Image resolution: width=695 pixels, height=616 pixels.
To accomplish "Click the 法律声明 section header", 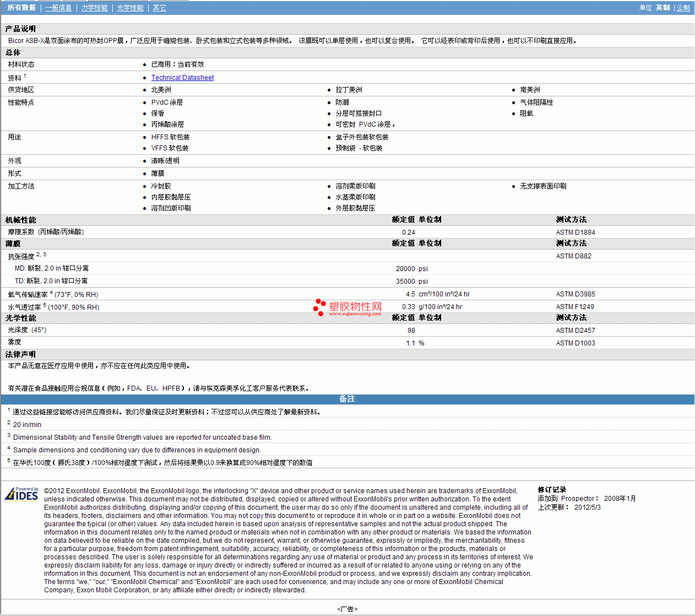I will point(20,354).
